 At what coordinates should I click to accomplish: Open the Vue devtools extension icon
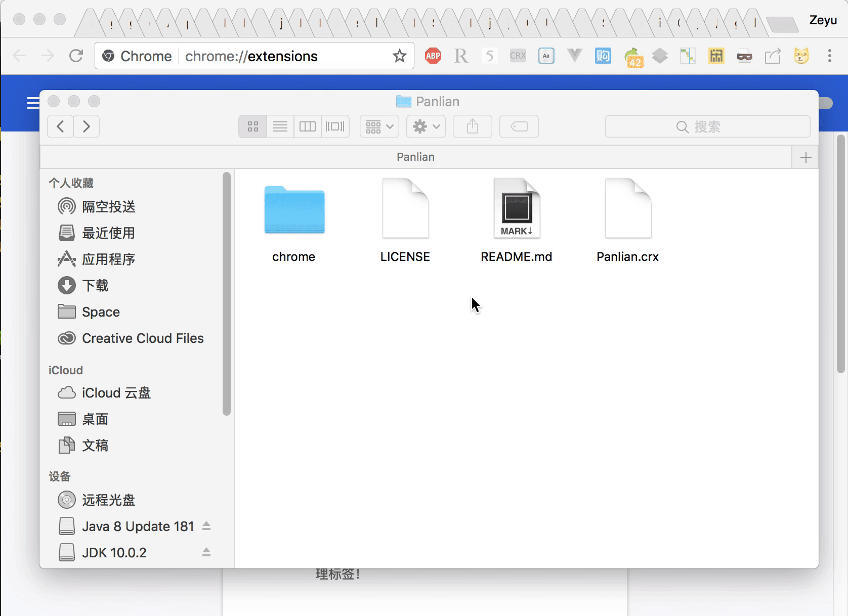(x=574, y=56)
